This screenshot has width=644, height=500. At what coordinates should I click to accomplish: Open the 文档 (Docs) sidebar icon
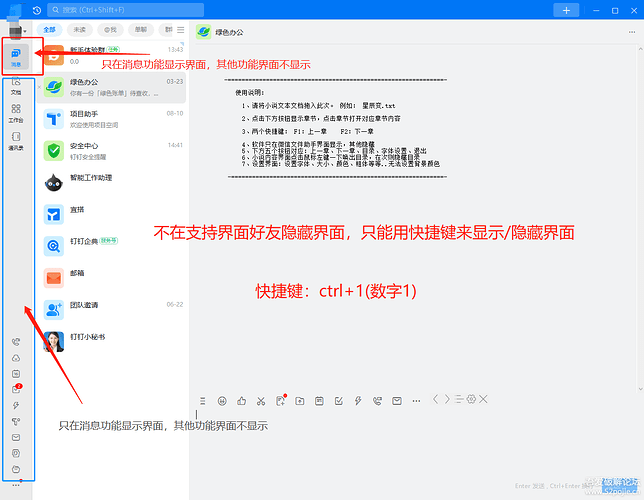pos(16,85)
